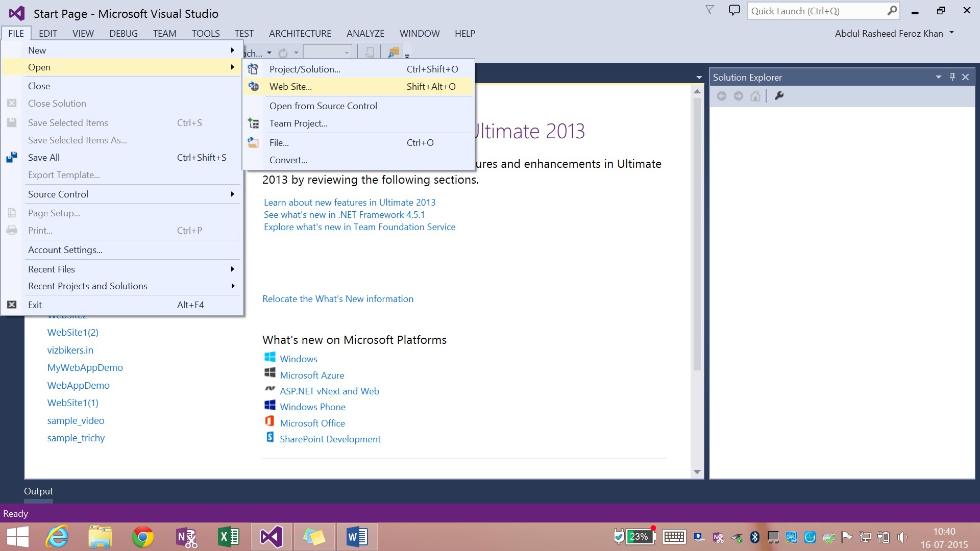
Task: Choose Open from Source Control
Action: point(358,106)
